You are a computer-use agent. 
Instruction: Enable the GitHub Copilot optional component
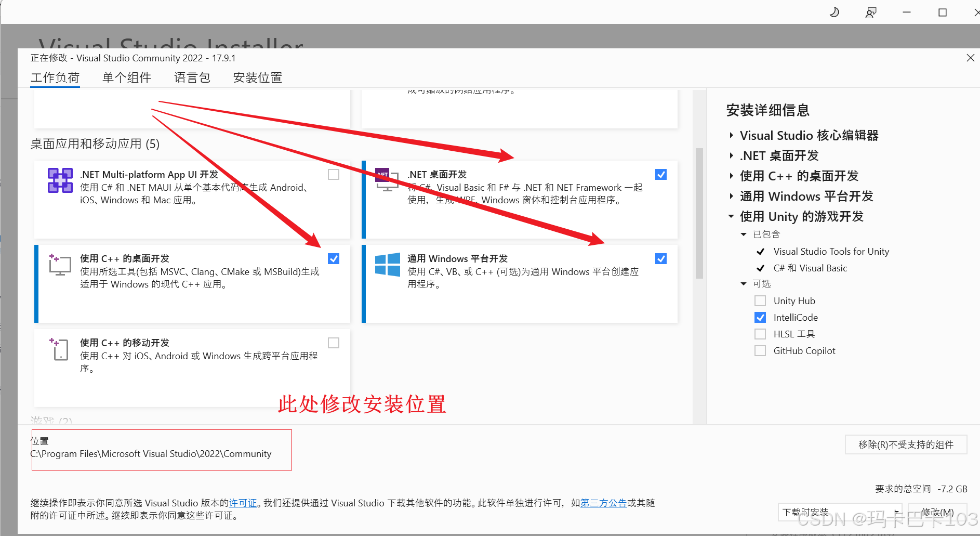pos(760,351)
